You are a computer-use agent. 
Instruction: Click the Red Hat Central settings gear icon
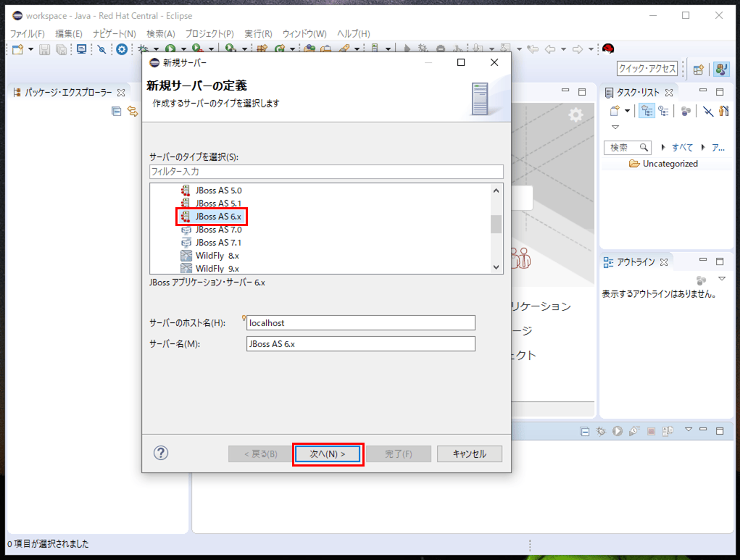pos(575,114)
